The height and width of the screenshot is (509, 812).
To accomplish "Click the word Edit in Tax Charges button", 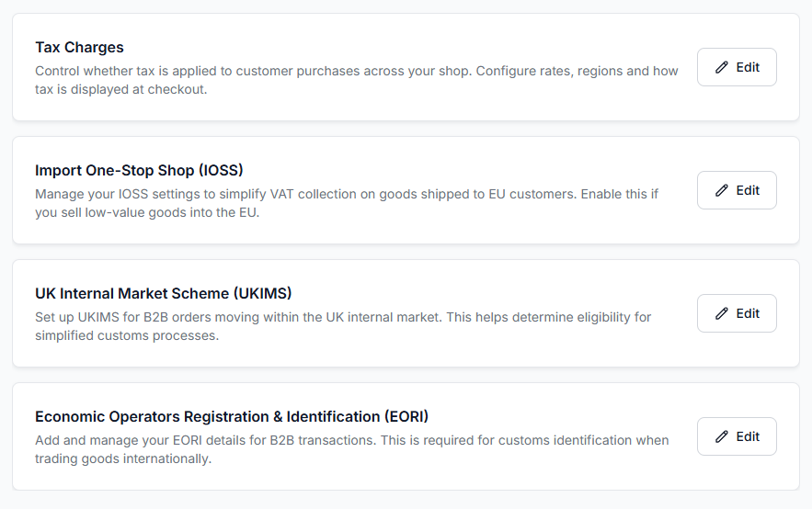I will pyautogui.click(x=748, y=67).
